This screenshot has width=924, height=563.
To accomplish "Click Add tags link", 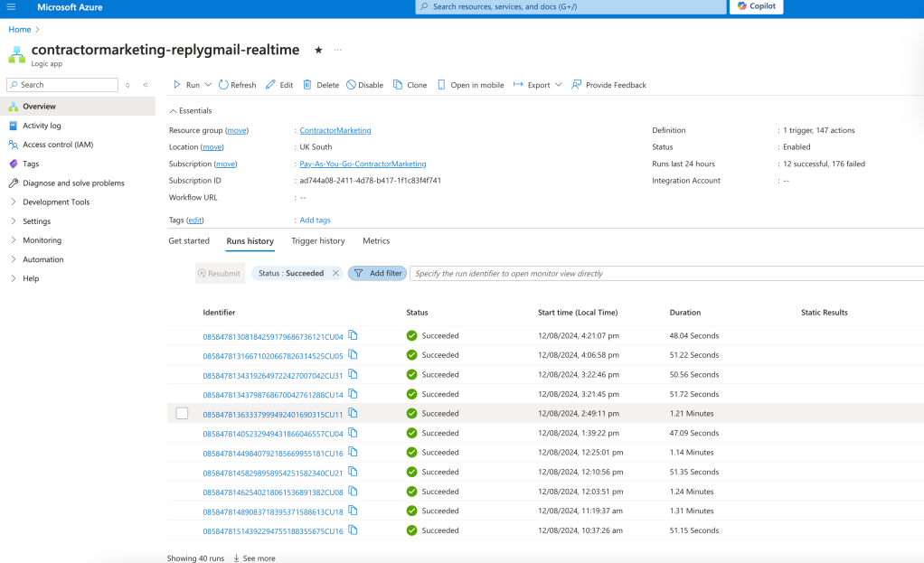I will (x=316, y=221).
